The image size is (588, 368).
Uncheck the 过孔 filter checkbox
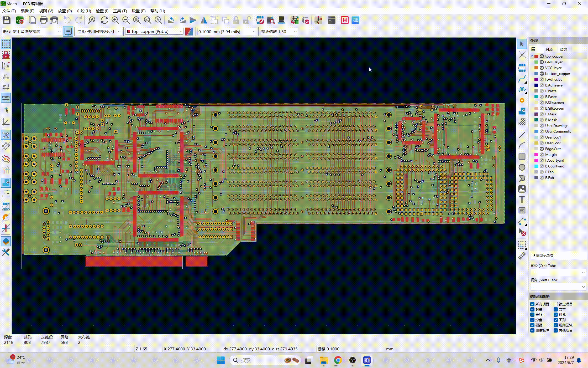[556, 315]
